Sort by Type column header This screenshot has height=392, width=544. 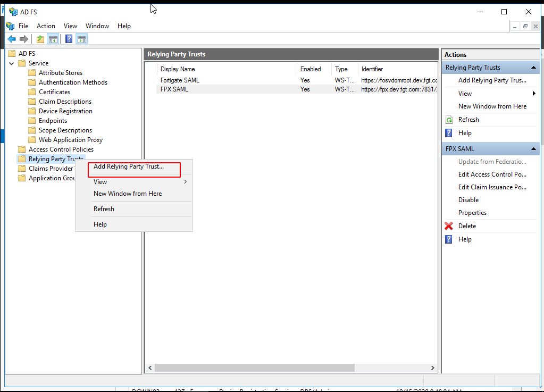[x=345, y=69]
